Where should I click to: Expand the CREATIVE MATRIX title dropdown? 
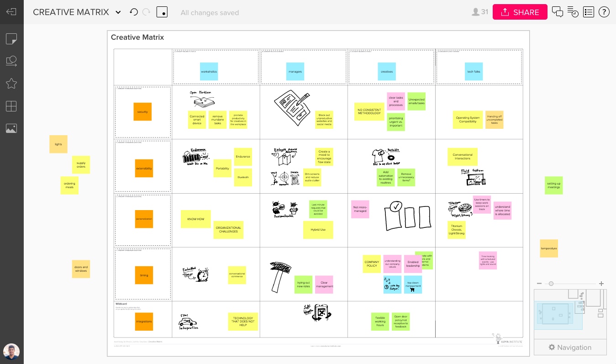click(118, 12)
